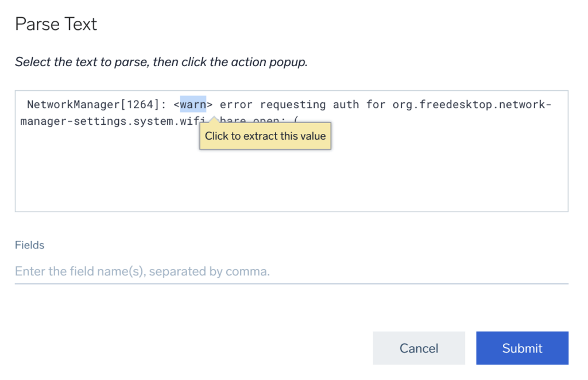Click the word 'for' in the sample text
Image resolution: width=588 pixels, height=380 pixels.
coord(376,104)
